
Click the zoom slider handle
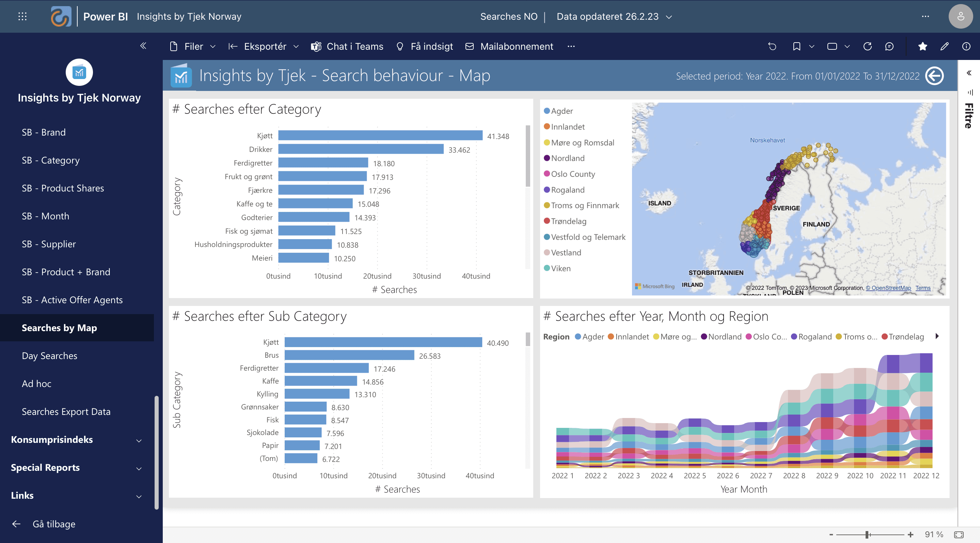point(867,534)
